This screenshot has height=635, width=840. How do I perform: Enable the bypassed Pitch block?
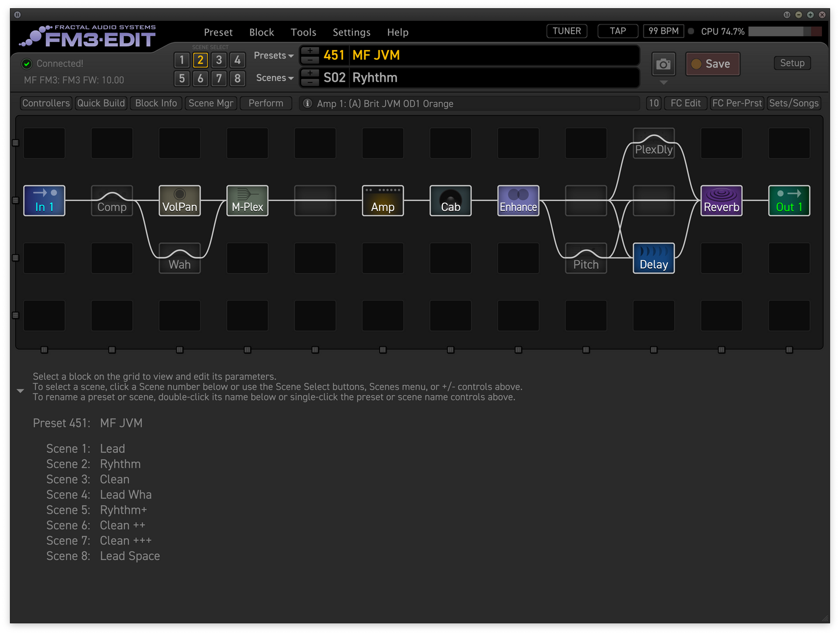coord(585,258)
